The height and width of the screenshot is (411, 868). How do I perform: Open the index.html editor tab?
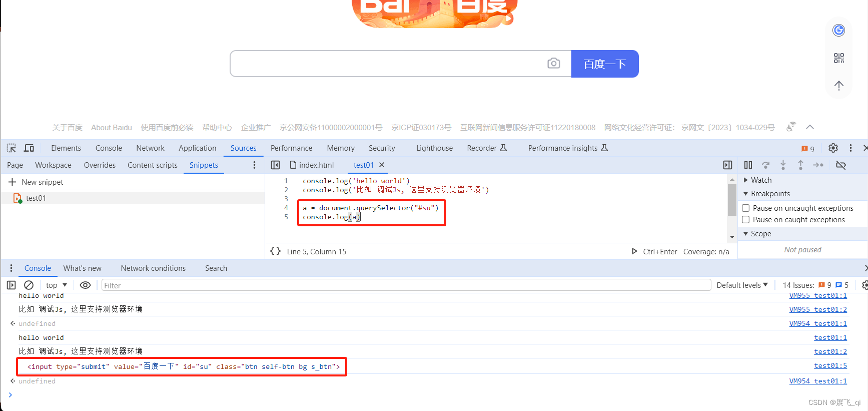(x=312, y=165)
